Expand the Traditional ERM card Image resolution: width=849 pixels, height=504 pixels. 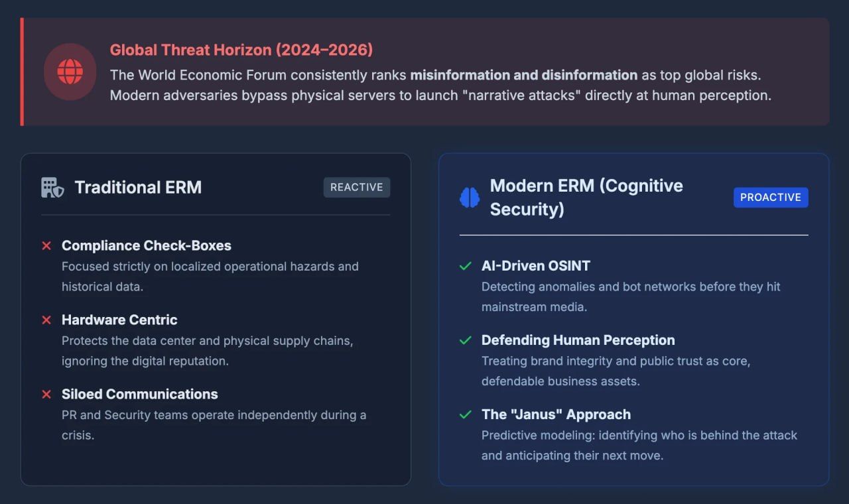(216, 318)
